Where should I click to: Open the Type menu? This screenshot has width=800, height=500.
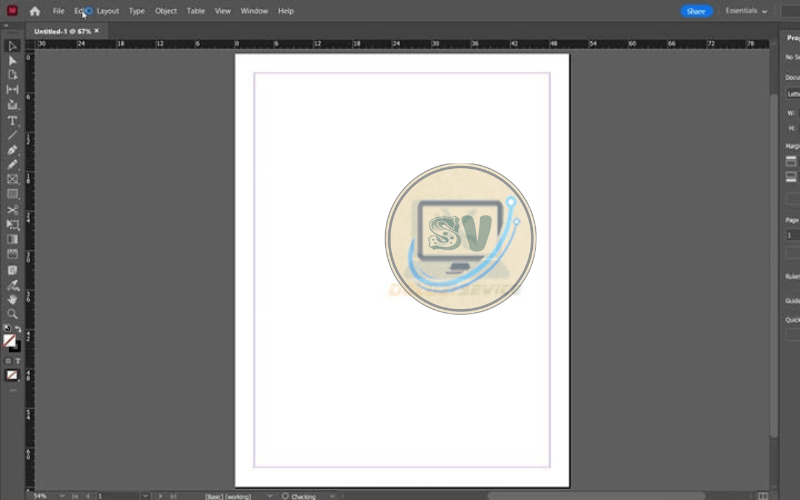[x=137, y=11]
